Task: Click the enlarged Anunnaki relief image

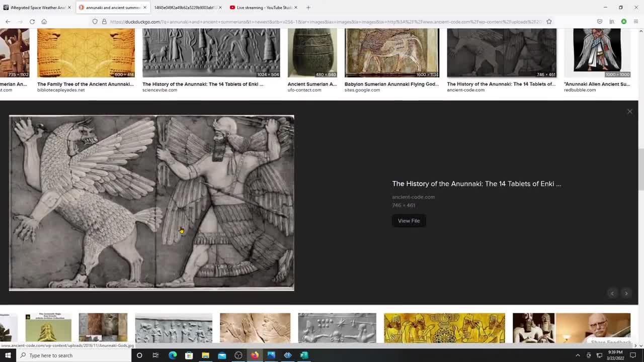Action: pos(151,203)
